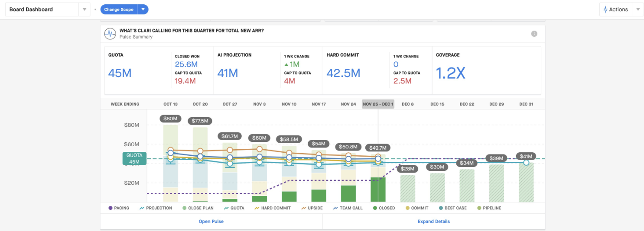Toggle the Projection legend item
Screen dimensions: 644x231
[156, 208]
